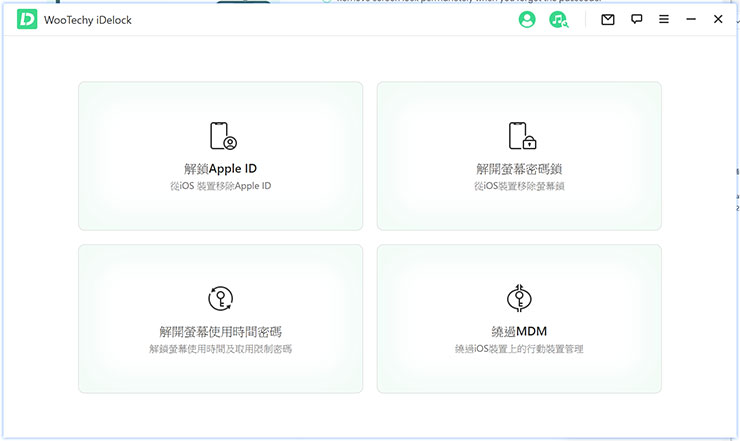Select the 解鎖Apple ID title

(x=221, y=169)
